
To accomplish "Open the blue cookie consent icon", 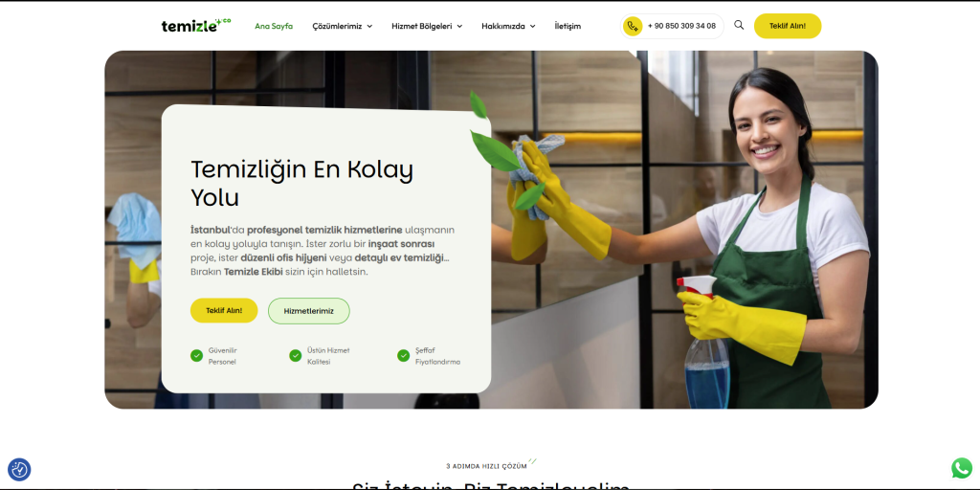I will tap(19, 469).
